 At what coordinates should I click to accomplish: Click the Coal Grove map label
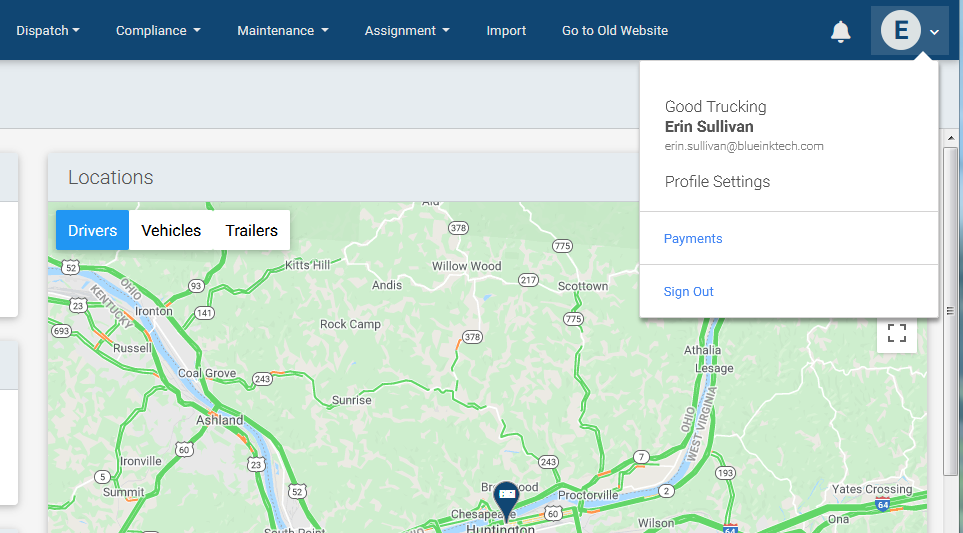[x=207, y=373]
